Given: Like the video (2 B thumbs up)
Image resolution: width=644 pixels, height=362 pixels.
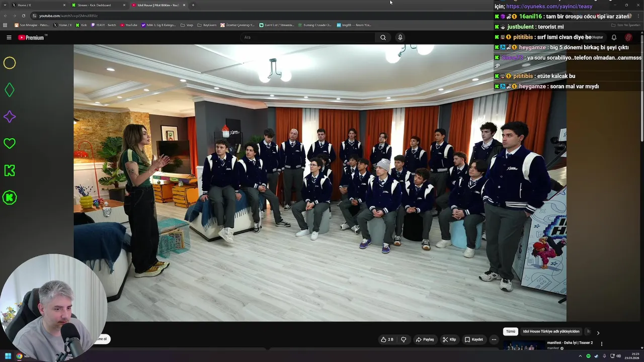Looking at the screenshot, I should (387, 339).
